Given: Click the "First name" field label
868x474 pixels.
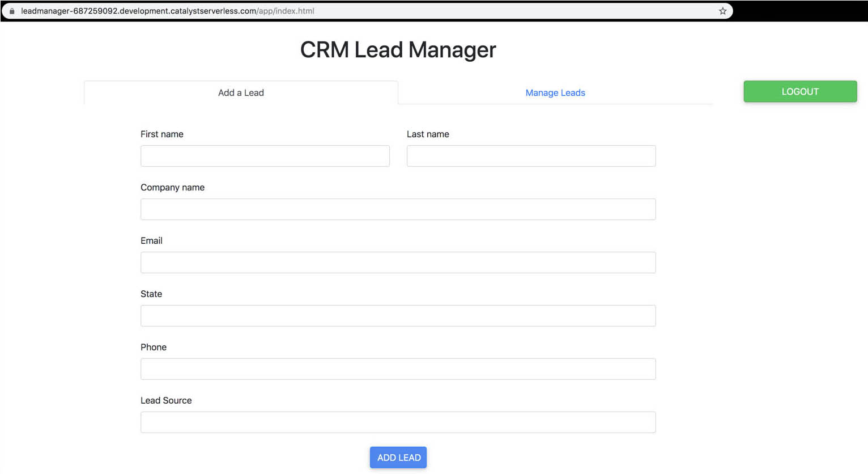Looking at the screenshot, I should [162, 134].
